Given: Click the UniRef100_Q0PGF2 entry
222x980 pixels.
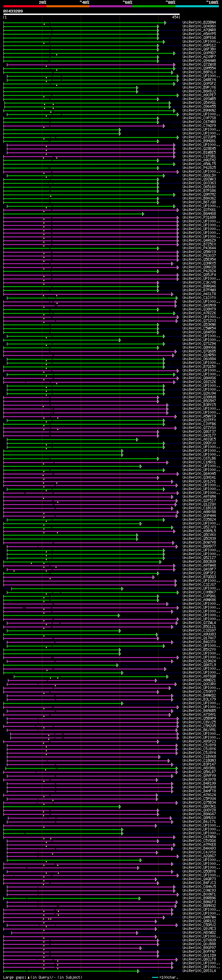Looking at the screenshot, I should [x=199, y=84].
